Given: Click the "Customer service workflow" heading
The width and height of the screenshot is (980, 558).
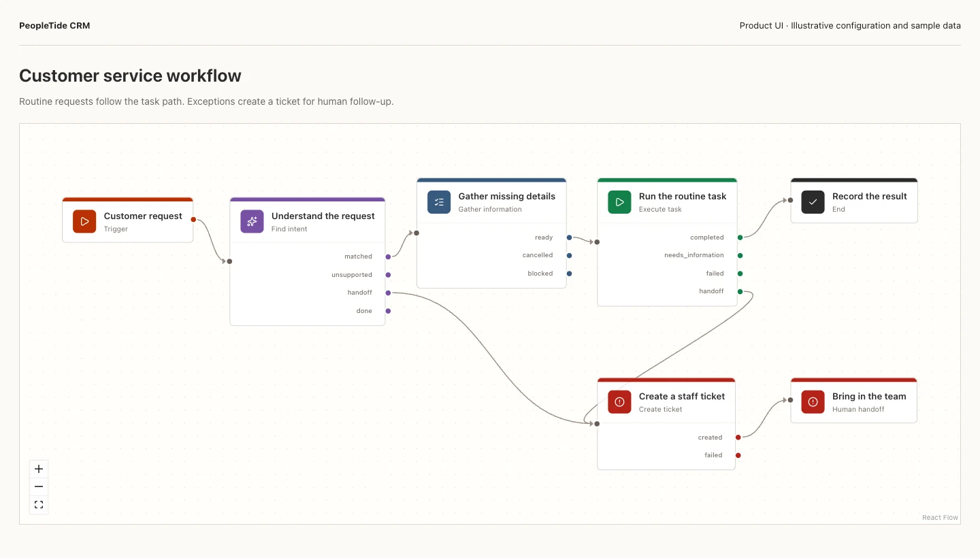Looking at the screenshot, I should pyautogui.click(x=130, y=76).
